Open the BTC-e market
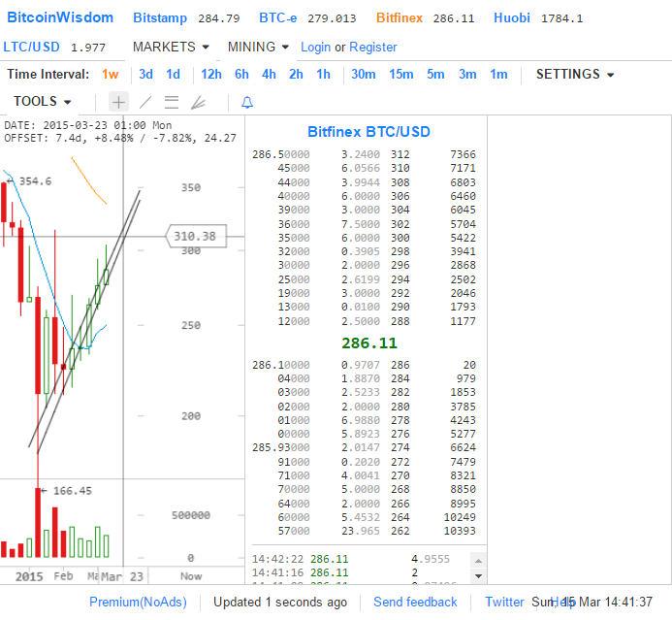 [277, 18]
